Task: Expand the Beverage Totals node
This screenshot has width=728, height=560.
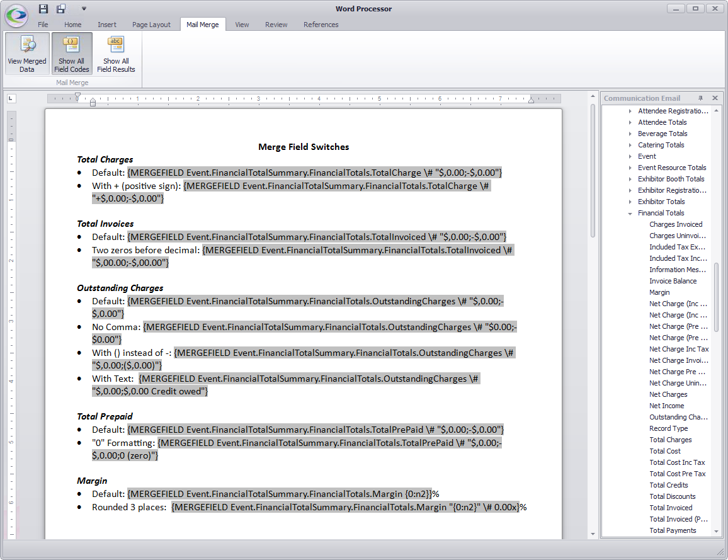Action: (x=630, y=134)
